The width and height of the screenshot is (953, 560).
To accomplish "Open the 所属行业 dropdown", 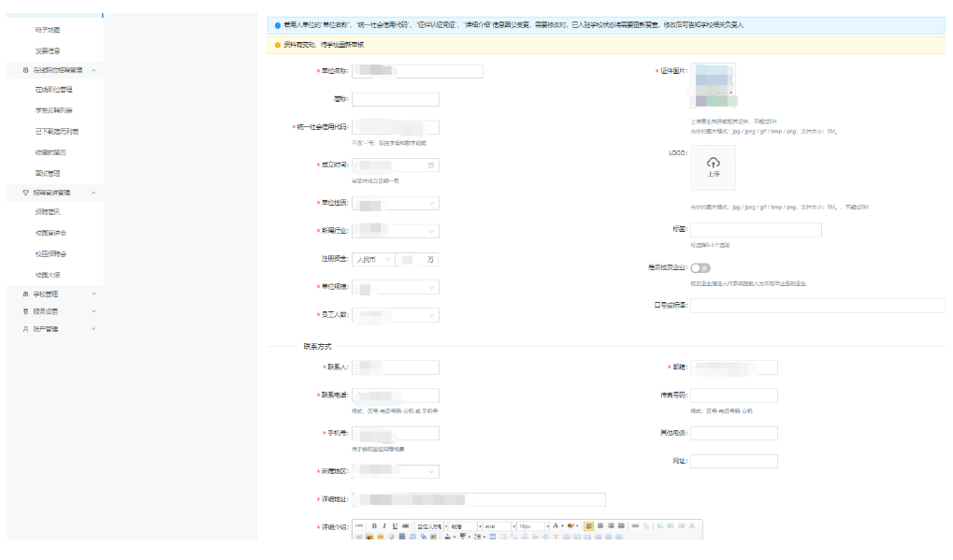I will click(396, 232).
